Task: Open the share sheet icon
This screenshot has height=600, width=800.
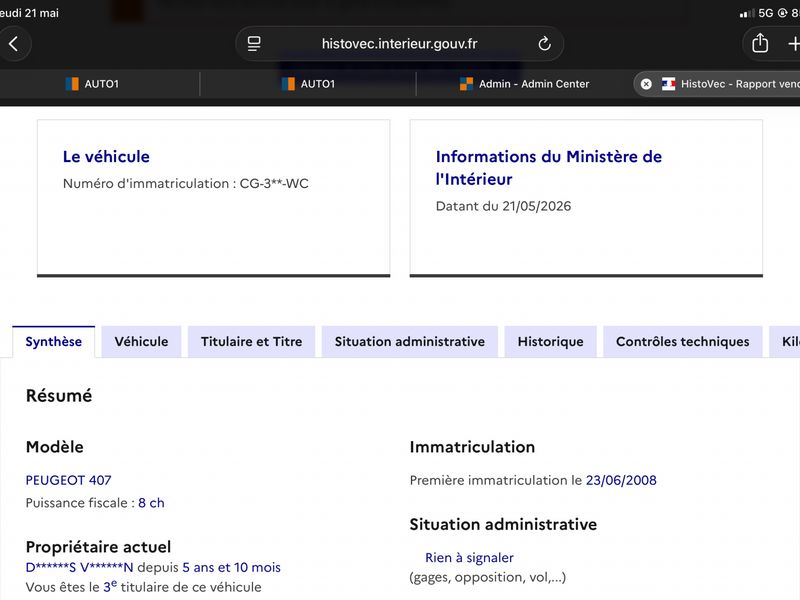Action: tap(760, 43)
